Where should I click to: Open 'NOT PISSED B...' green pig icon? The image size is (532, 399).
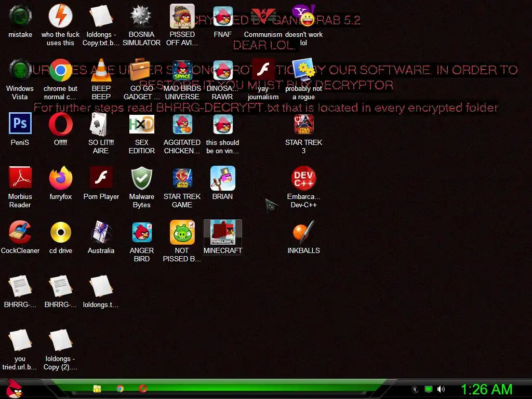point(182,232)
